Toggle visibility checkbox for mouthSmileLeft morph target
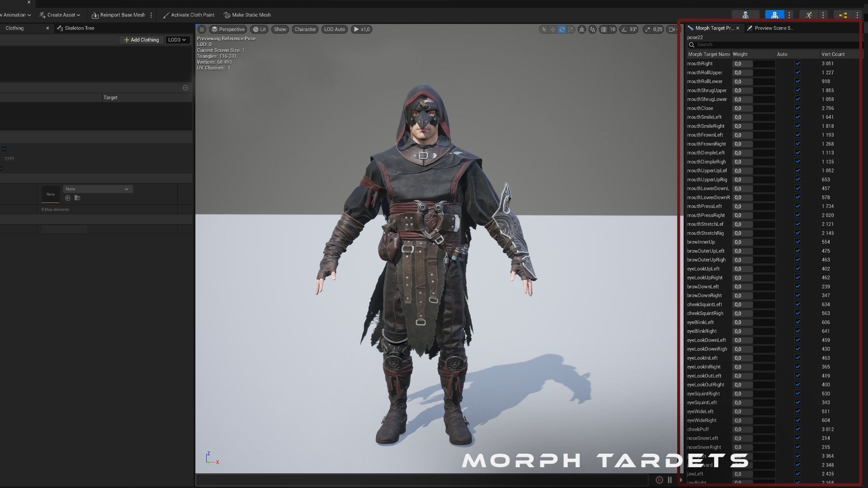Viewport: 868px width, 488px height. (x=797, y=117)
